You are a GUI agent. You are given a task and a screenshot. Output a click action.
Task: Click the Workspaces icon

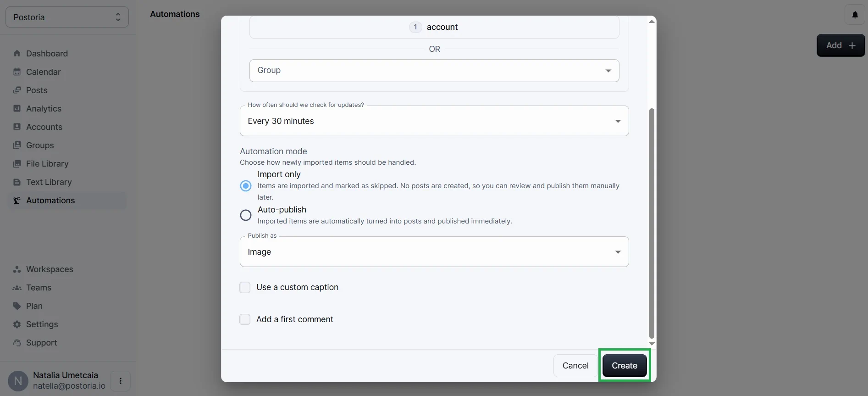click(17, 269)
